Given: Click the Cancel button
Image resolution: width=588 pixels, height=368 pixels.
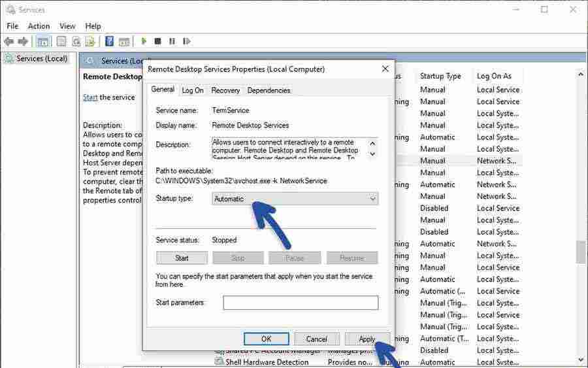Looking at the screenshot, I should 317,339.
